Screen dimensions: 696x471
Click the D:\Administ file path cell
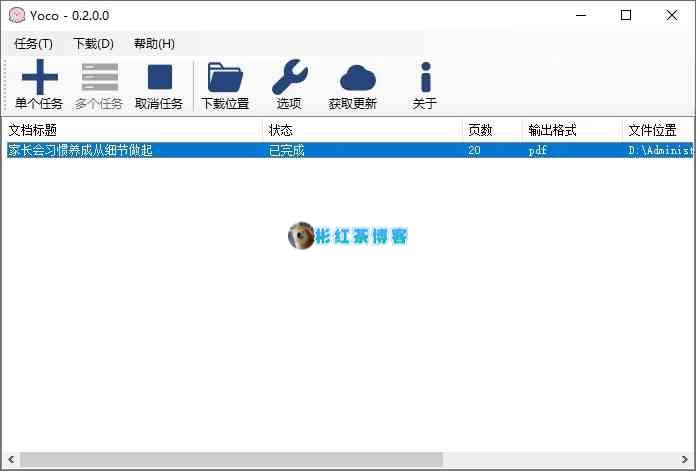click(x=660, y=150)
